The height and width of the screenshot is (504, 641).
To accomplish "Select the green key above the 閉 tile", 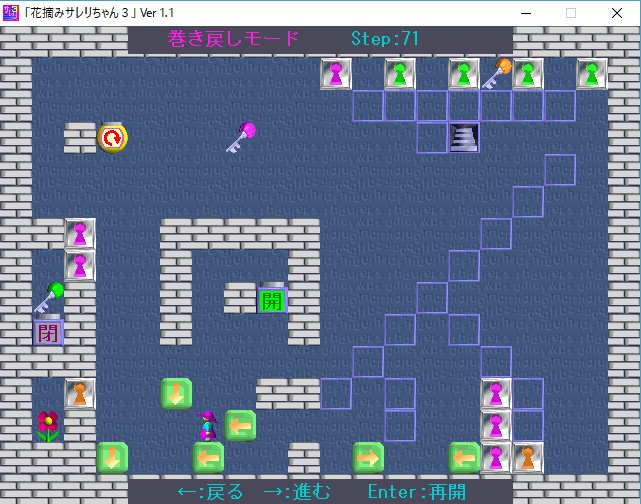I will point(48,297).
